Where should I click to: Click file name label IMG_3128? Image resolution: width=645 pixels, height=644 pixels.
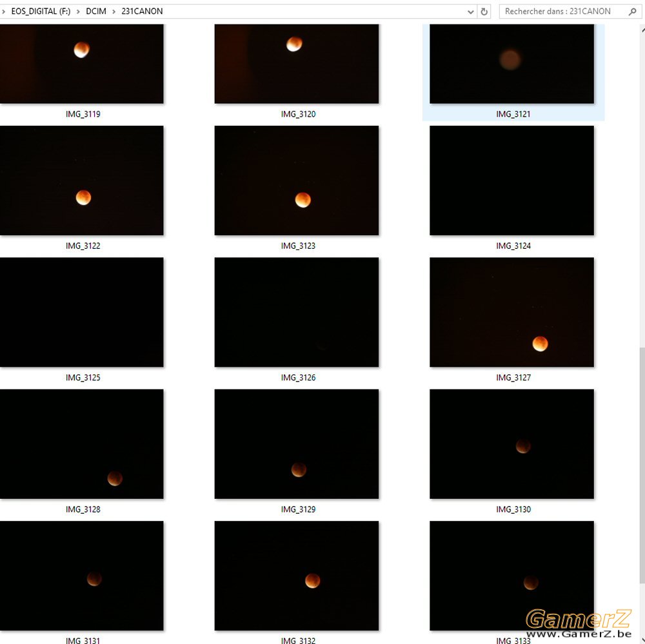pyautogui.click(x=83, y=509)
